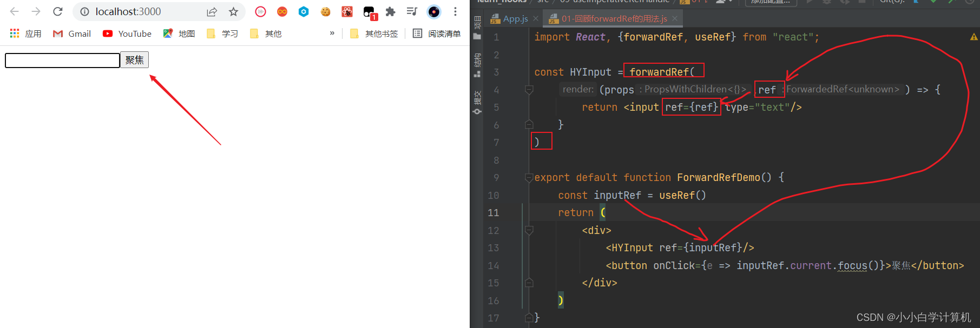Click line number 11 in the gutter
Image resolution: width=980 pixels, height=328 pixels.
coord(494,212)
